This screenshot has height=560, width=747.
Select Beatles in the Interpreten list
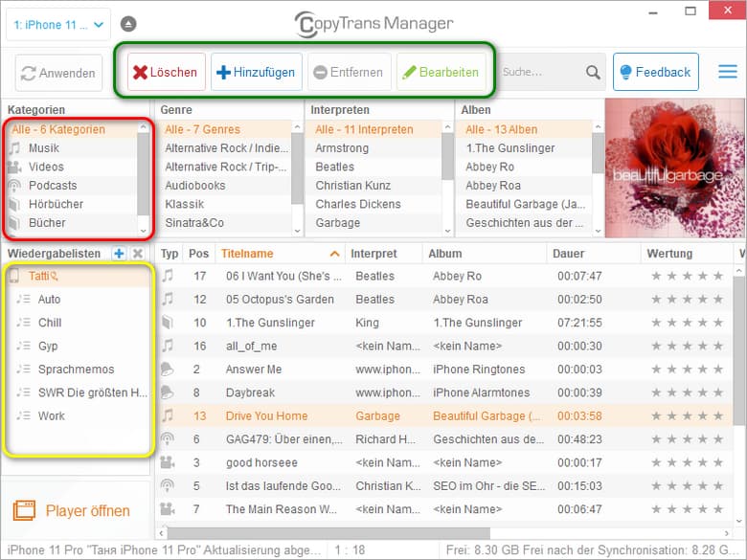click(375, 167)
